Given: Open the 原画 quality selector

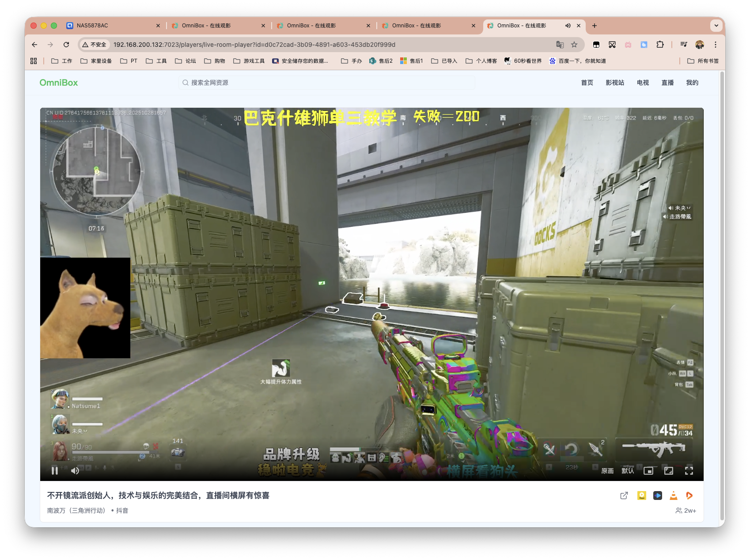Looking at the screenshot, I should pos(607,471).
